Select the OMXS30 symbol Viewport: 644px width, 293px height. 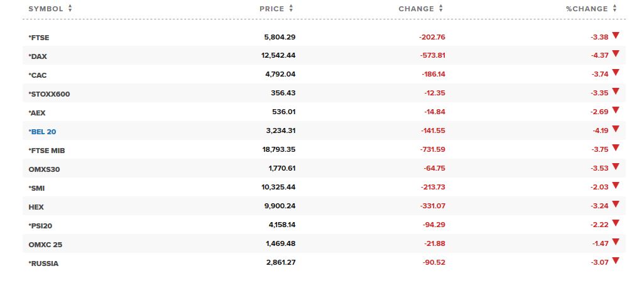pyautogui.click(x=45, y=169)
